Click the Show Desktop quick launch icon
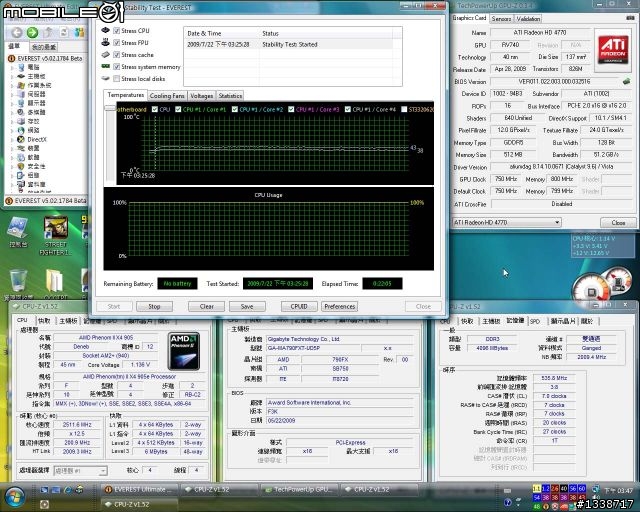640x512 pixels. 44,489
